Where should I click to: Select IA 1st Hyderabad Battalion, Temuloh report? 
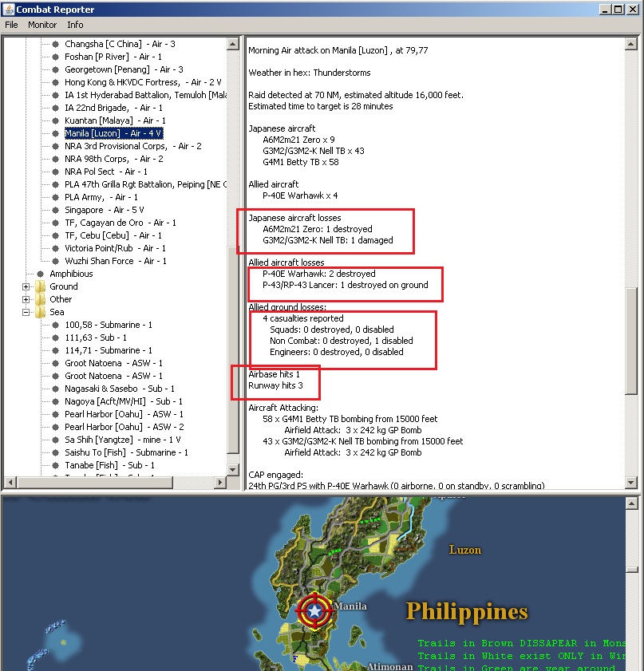[145, 95]
